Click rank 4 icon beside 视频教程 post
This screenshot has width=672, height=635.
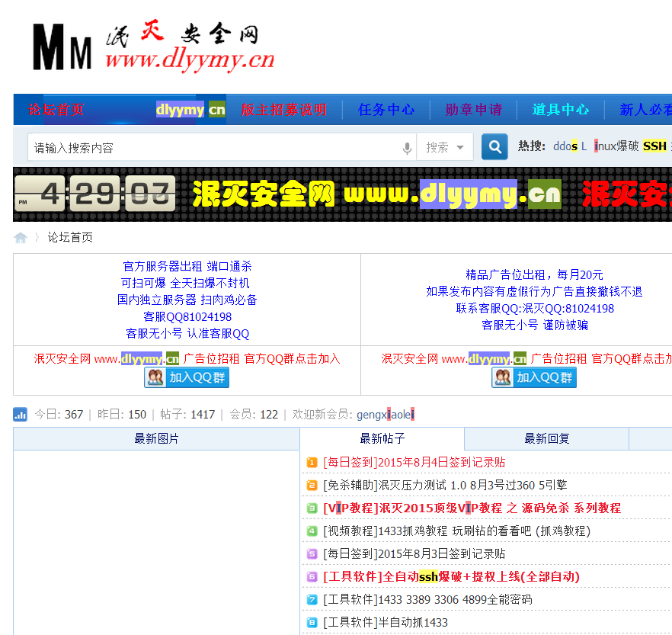312,531
